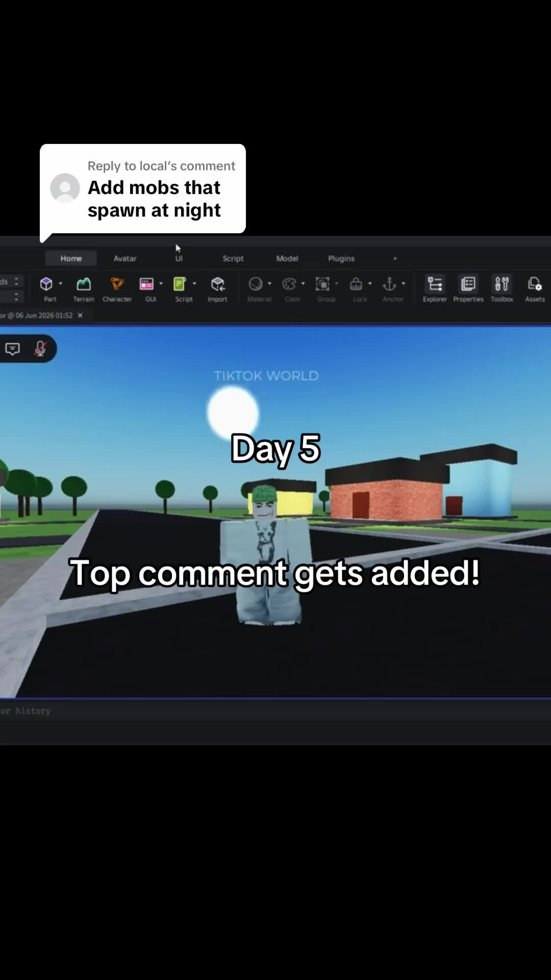Click the Import 3D icon
This screenshot has height=980, width=551.
click(217, 289)
